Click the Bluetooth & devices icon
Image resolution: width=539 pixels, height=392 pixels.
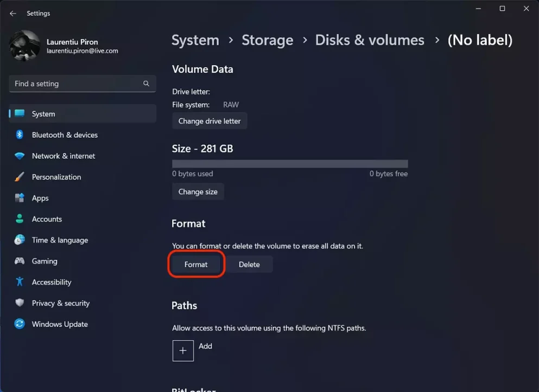tap(20, 135)
